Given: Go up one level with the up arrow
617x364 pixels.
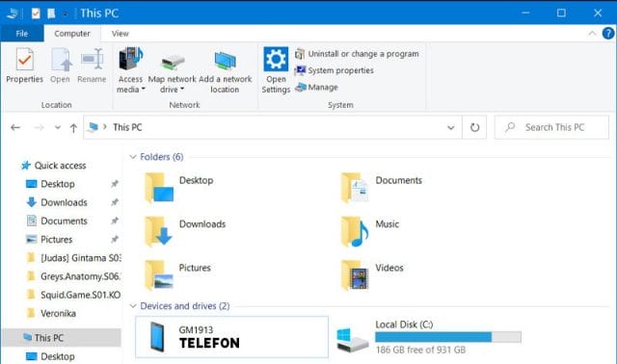Looking at the screenshot, I should coord(73,128).
